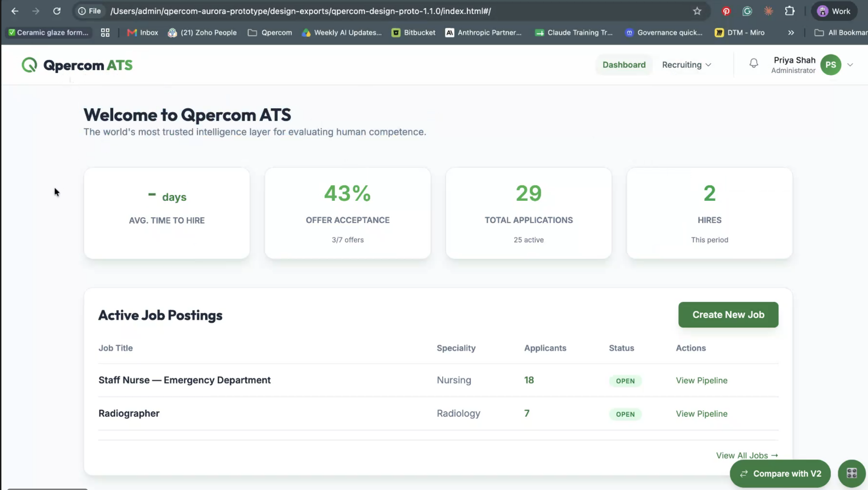Click the PS user avatar

(831, 65)
